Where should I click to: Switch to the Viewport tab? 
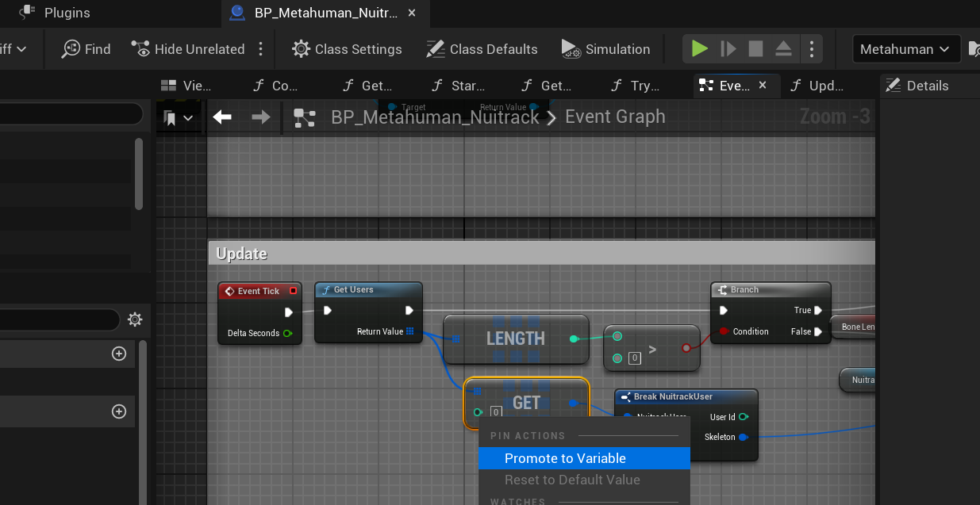coord(186,86)
